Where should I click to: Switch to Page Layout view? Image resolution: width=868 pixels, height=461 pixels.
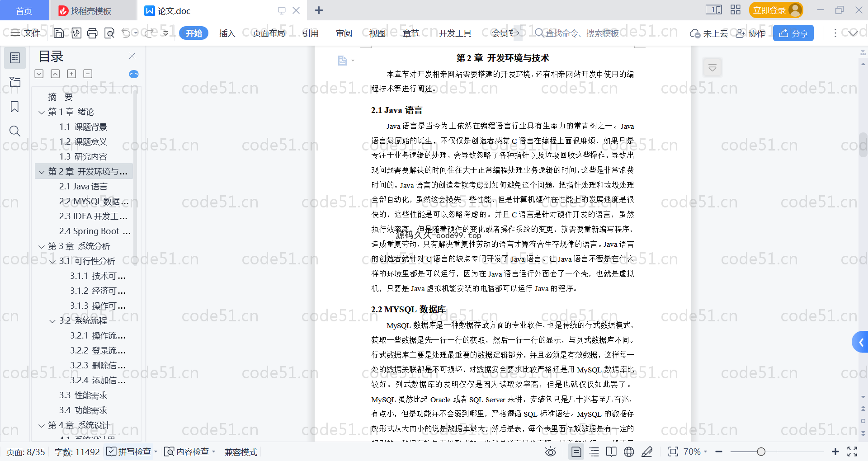[x=576, y=452]
